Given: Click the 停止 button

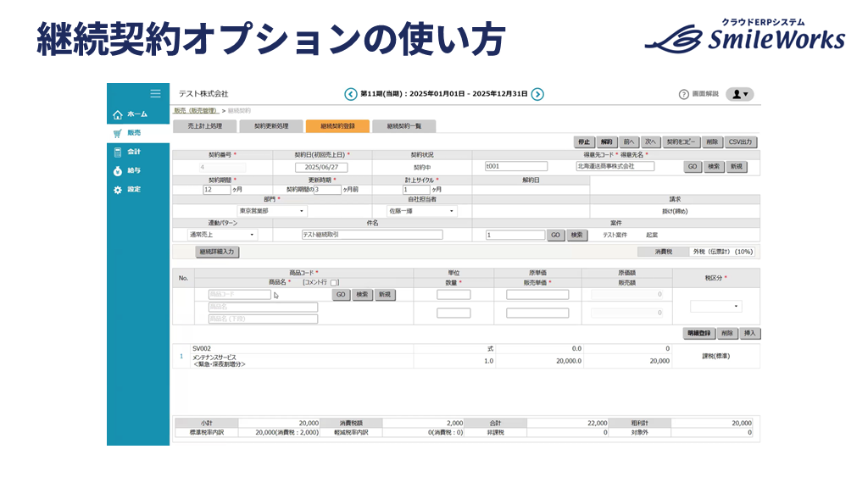Looking at the screenshot, I should point(584,142).
